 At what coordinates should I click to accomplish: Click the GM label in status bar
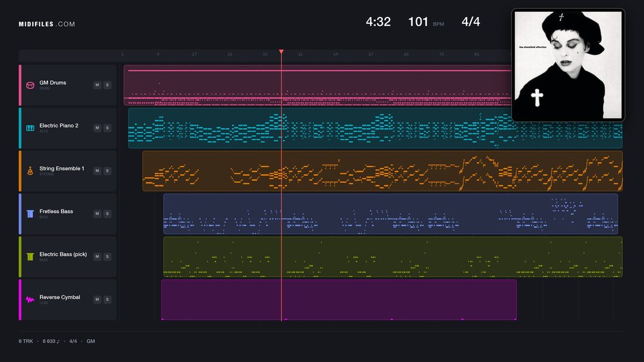91,341
